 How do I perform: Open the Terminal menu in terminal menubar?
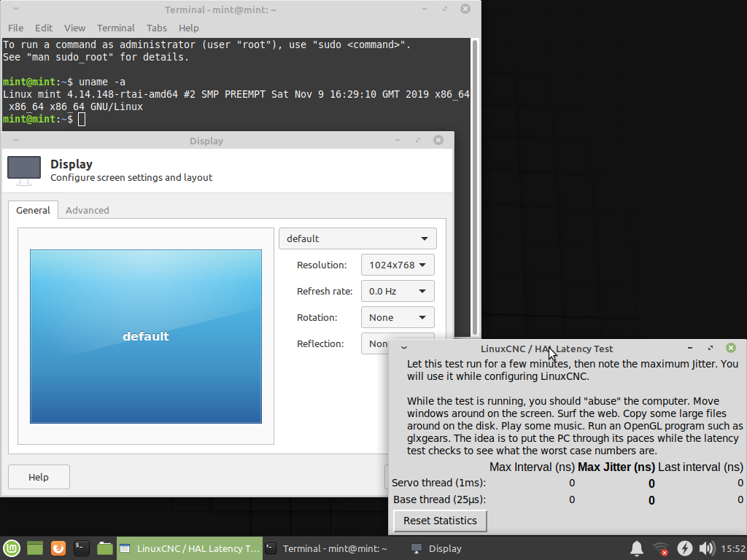click(x=116, y=28)
